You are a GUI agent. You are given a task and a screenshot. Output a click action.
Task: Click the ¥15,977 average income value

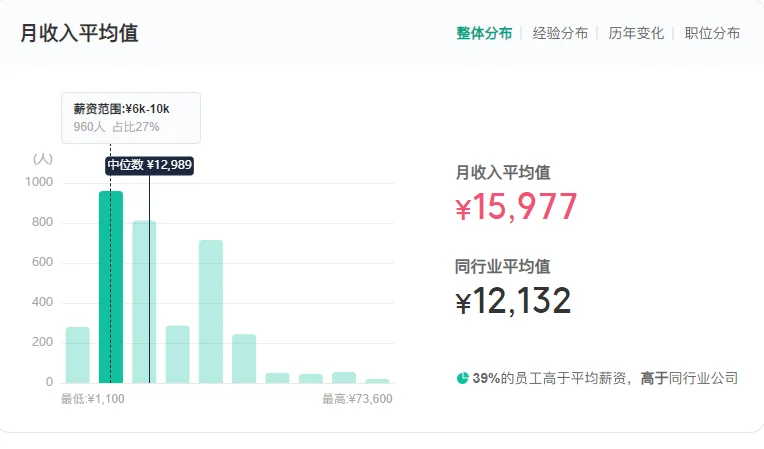click(x=516, y=206)
